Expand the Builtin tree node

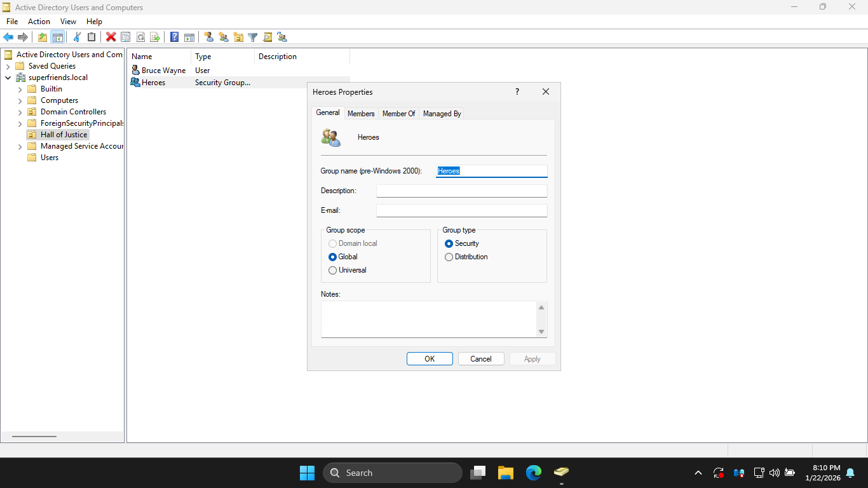pyautogui.click(x=20, y=89)
